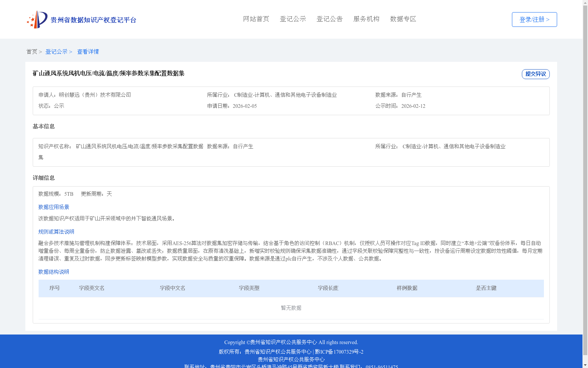588x368 pixels.
Task: Open 数据专区 from the navigation bar
Action: coord(403,19)
